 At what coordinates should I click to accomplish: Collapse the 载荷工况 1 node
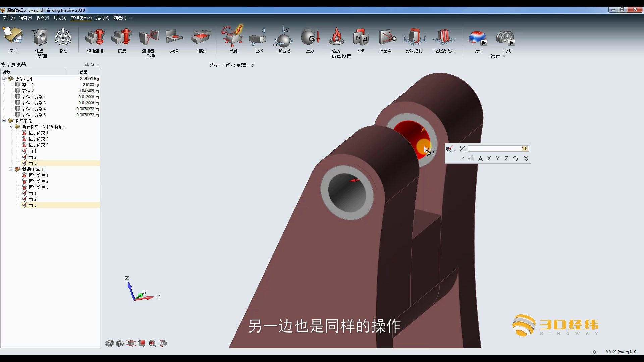11,169
